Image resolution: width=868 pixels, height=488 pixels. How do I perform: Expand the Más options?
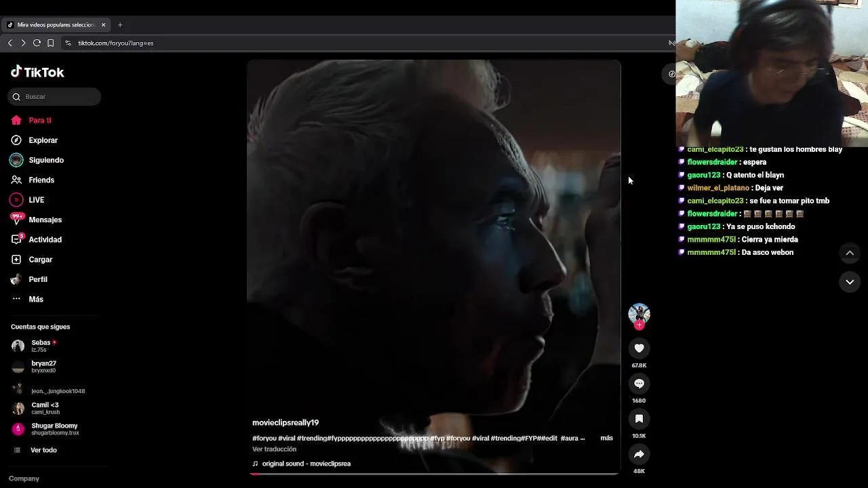[x=36, y=300]
